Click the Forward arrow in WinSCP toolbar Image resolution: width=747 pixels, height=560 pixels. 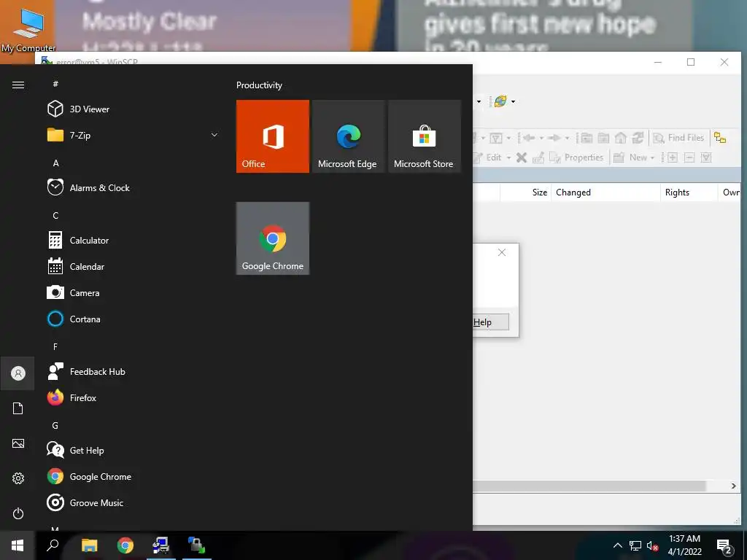coord(554,138)
